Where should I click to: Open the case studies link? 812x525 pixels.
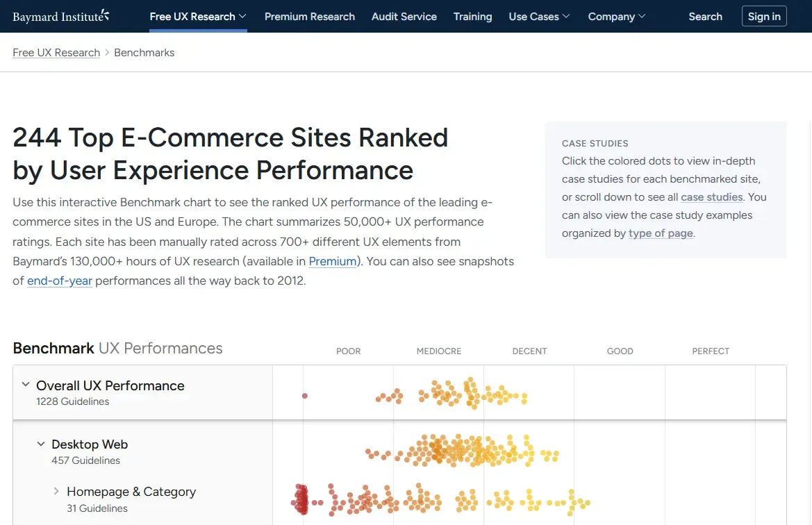(712, 197)
